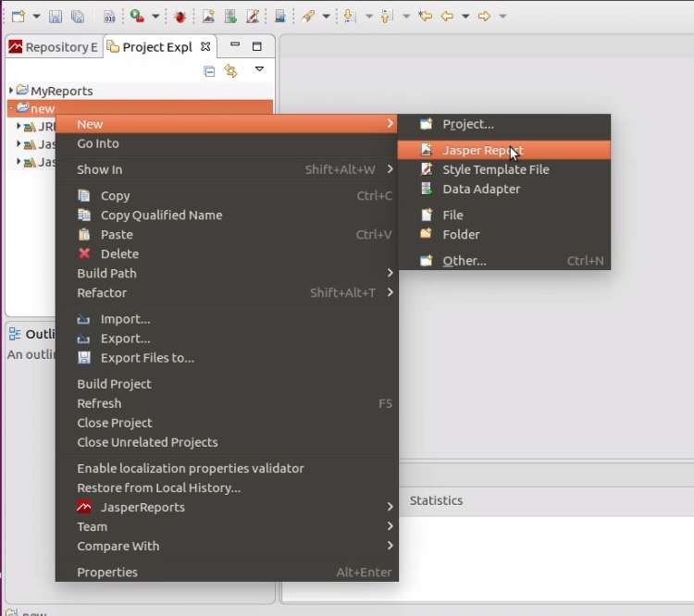Open the Refactor submenu

(x=227, y=293)
